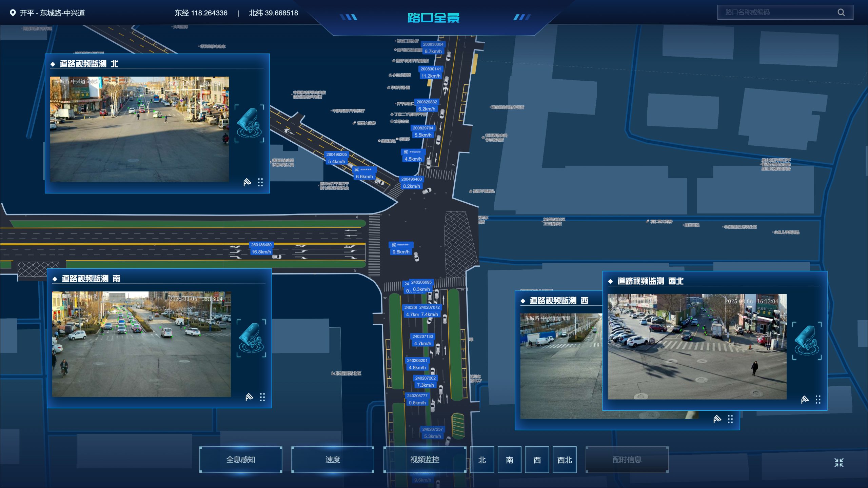The height and width of the screenshot is (488, 868).
Task: Click vehicle tag 240206201 at 4.8km/h
Action: tap(417, 364)
